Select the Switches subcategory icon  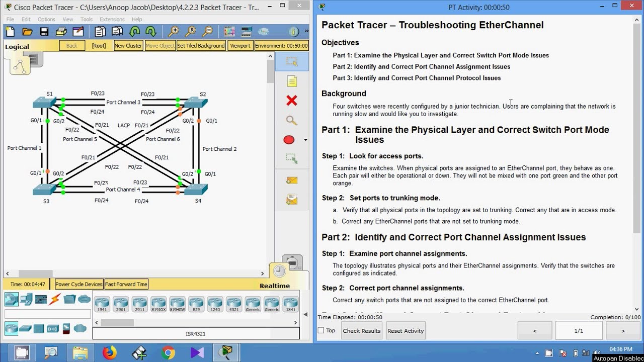tap(25, 328)
